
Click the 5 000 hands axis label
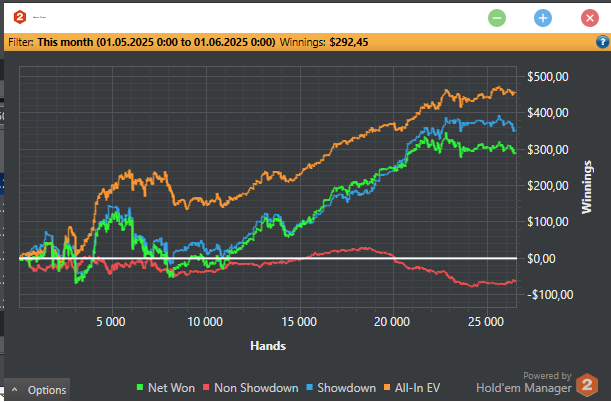[x=111, y=322]
